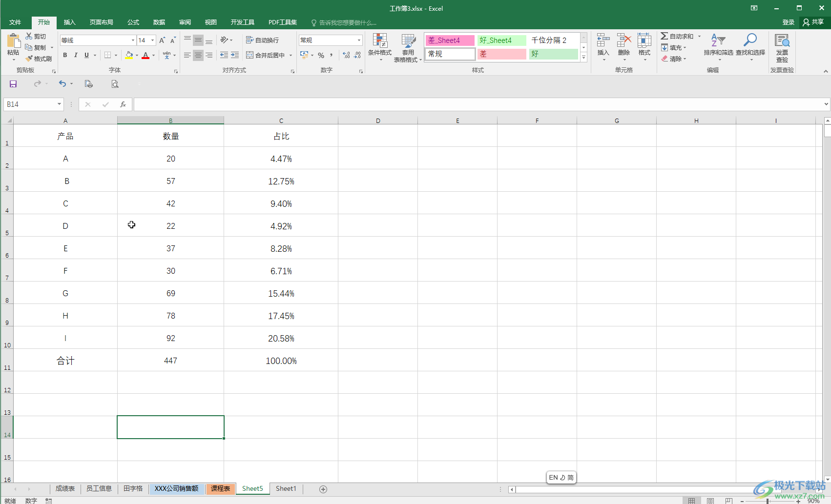Click the text orientation icon

tap(224, 40)
